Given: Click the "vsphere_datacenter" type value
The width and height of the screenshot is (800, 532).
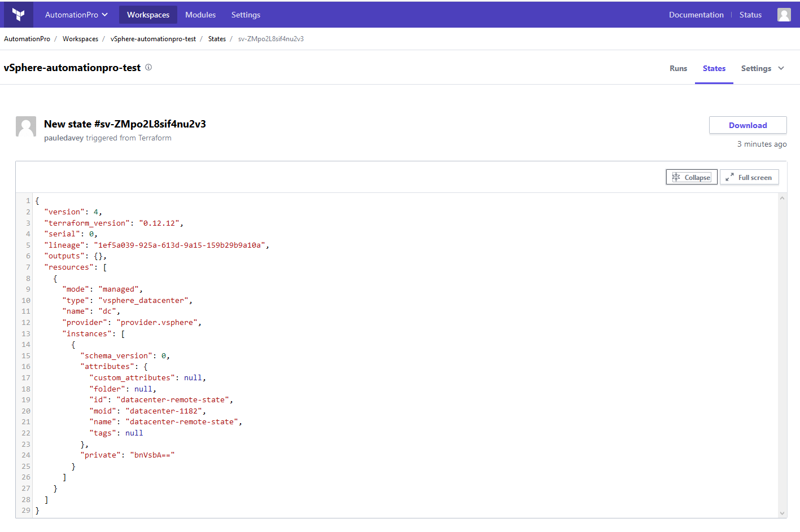Looking at the screenshot, I should click(143, 300).
